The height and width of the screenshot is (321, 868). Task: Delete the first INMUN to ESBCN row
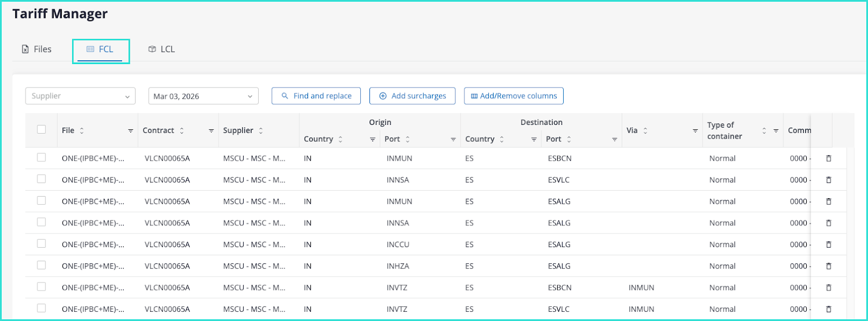coord(828,159)
